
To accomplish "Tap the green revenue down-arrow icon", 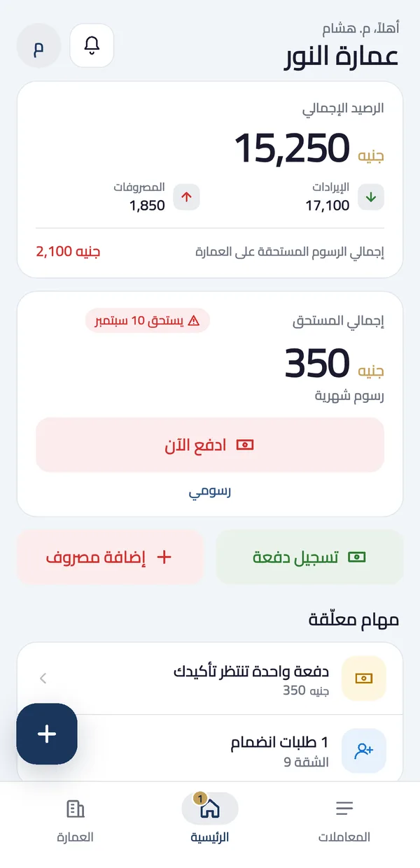I will tap(371, 197).
